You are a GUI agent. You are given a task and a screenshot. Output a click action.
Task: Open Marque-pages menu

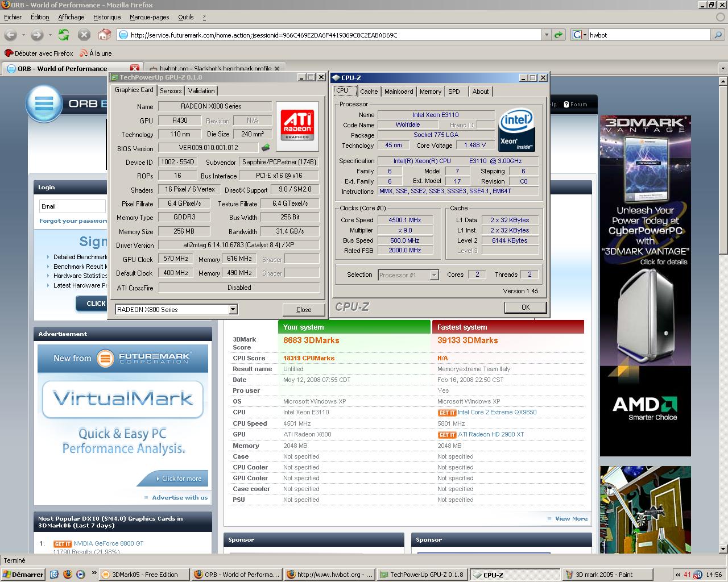150,17
